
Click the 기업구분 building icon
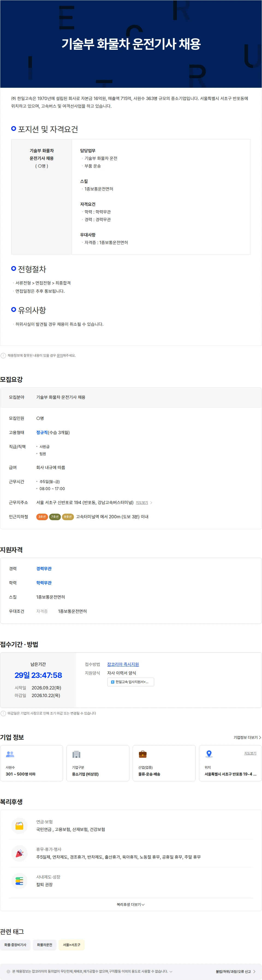coord(76,754)
